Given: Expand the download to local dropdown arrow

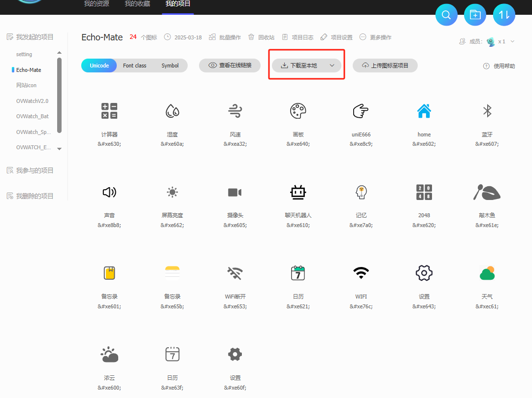Looking at the screenshot, I should coord(332,66).
